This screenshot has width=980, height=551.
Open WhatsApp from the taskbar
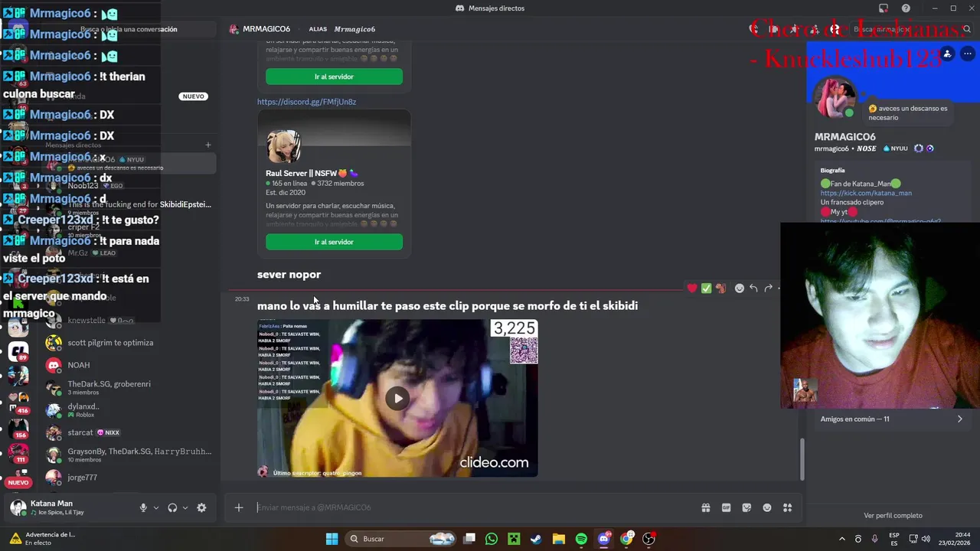click(492, 539)
